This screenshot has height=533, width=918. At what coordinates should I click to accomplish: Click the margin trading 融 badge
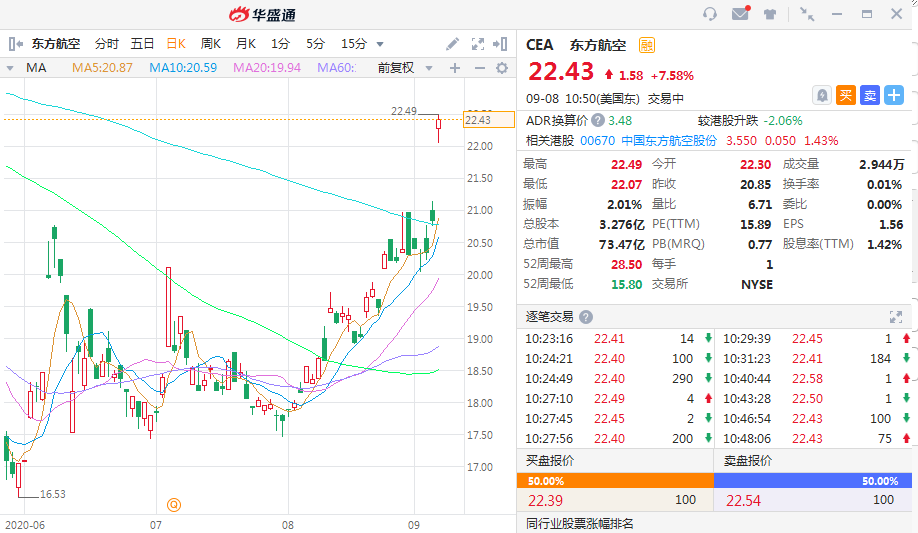(x=646, y=45)
